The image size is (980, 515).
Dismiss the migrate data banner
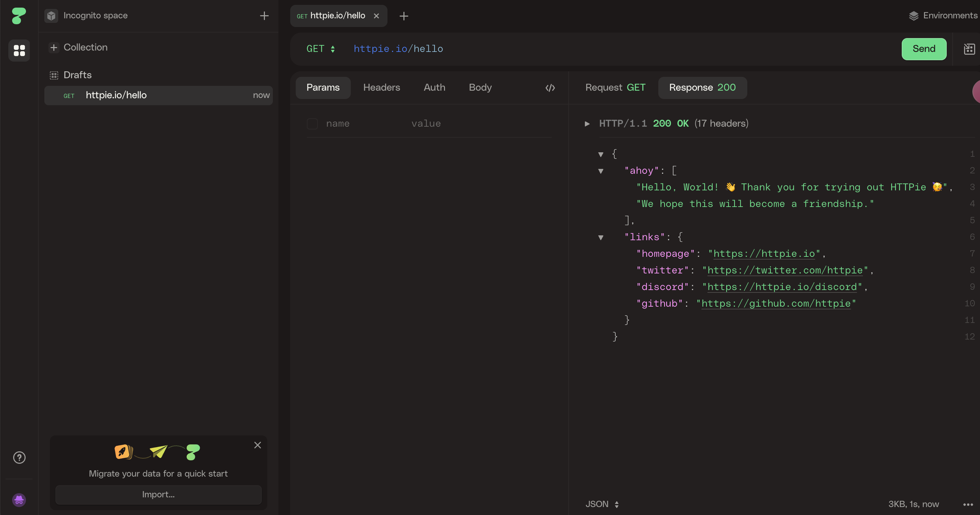pyautogui.click(x=258, y=445)
